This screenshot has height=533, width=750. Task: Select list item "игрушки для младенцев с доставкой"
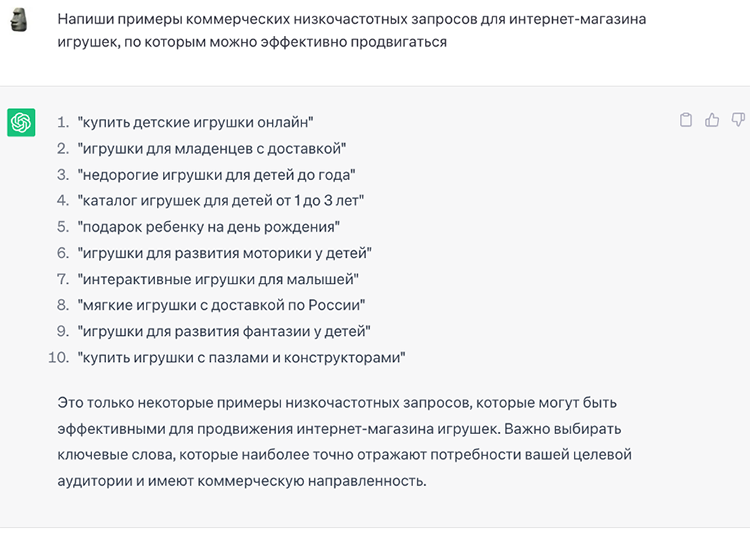pos(211,148)
